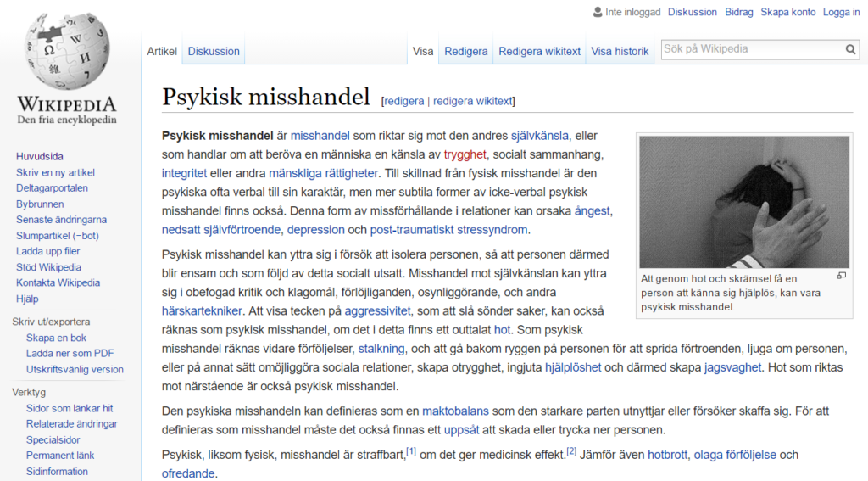Open the abuse illustration thumbnail image
The image size is (868, 481).
click(744, 202)
